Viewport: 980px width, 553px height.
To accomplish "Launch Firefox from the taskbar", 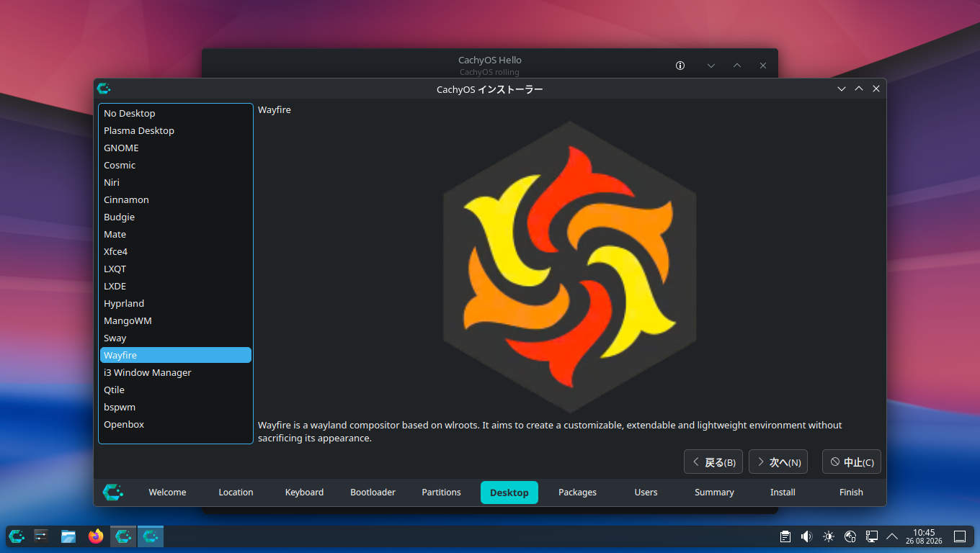I will coord(96,536).
